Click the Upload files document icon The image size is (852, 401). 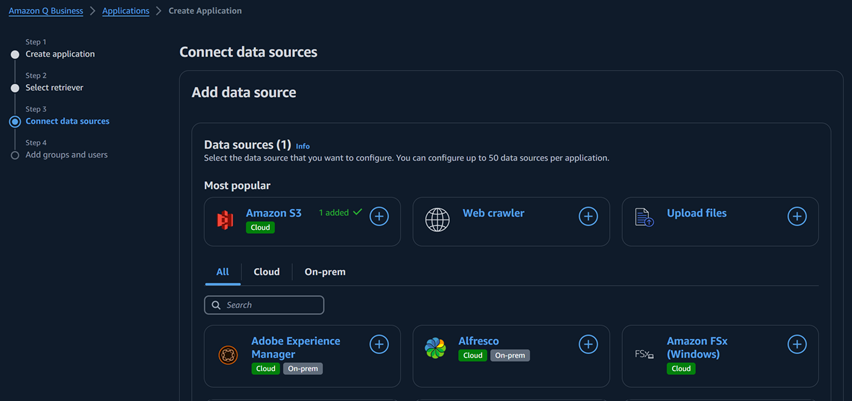point(645,216)
